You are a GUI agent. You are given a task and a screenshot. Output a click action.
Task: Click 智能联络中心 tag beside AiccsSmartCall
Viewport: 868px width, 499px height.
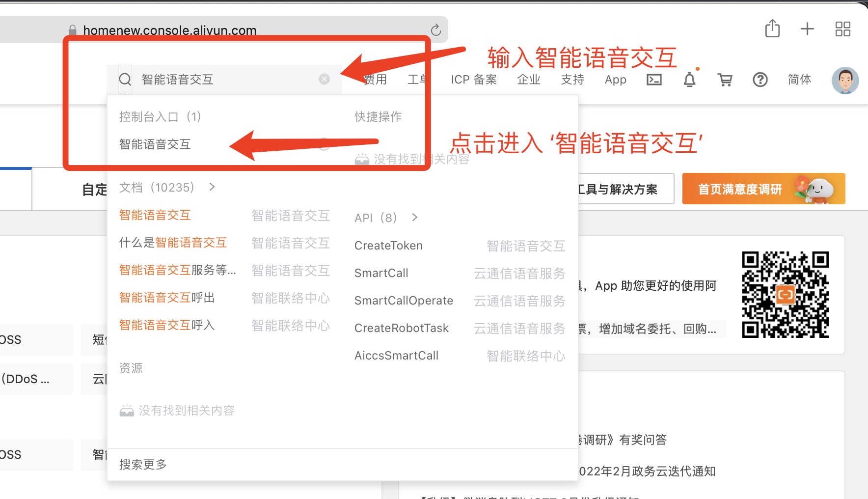coord(526,356)
